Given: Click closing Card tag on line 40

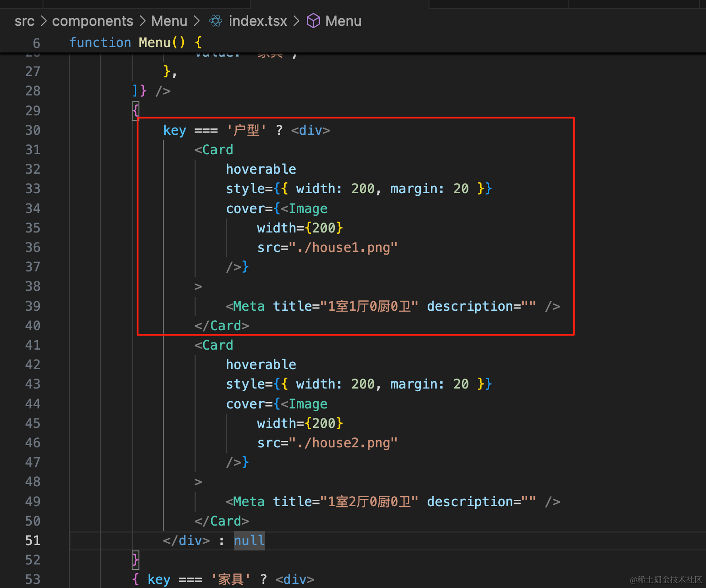Looking at the screenshot, I should (222, 326).
